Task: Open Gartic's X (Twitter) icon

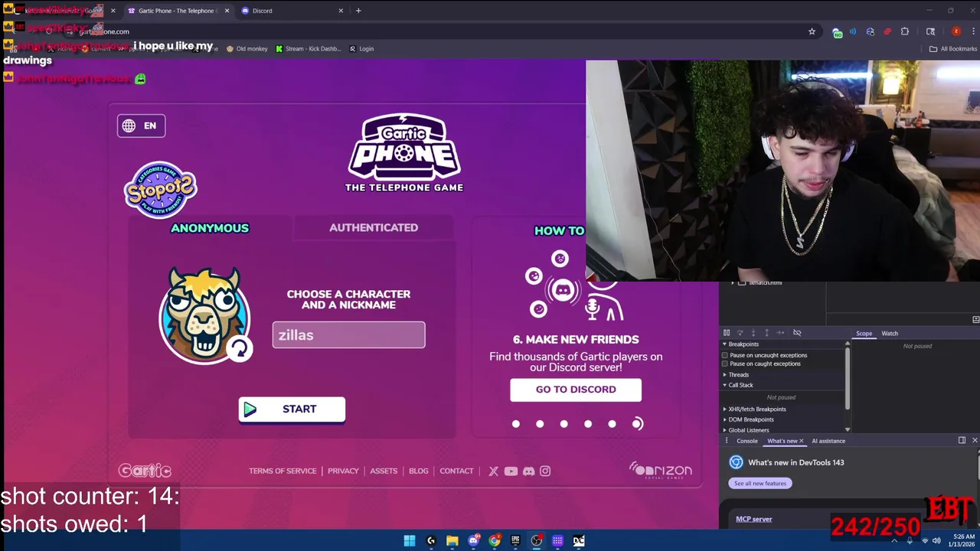Action: (493, 471)
